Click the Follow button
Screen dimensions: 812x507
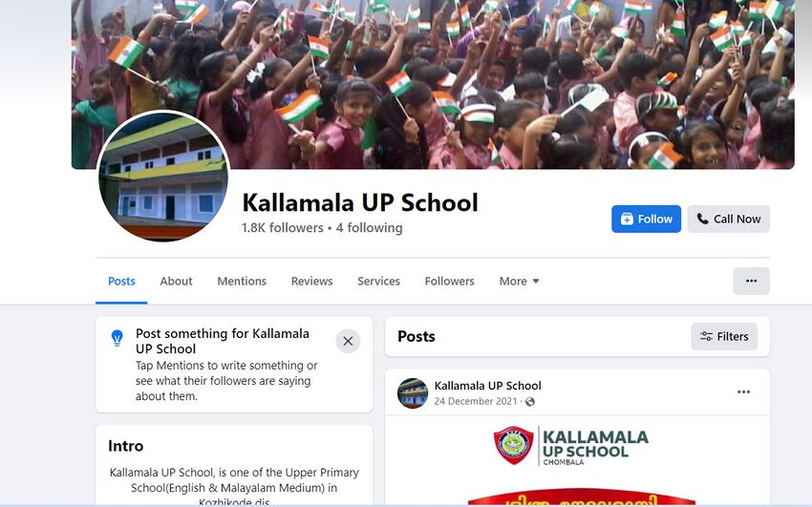(646, 219)
